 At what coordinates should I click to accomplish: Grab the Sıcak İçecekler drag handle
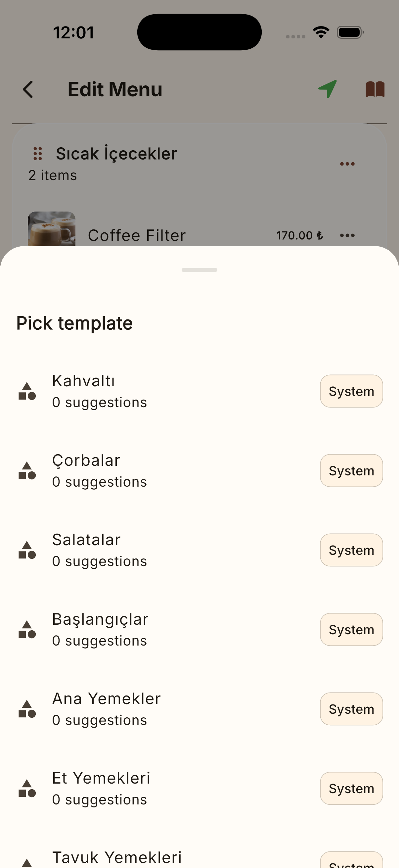coord(38,154)
